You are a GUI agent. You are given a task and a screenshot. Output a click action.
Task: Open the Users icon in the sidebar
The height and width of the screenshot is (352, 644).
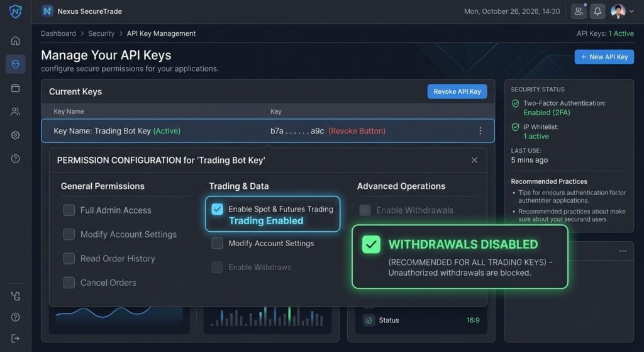[15, 111]
